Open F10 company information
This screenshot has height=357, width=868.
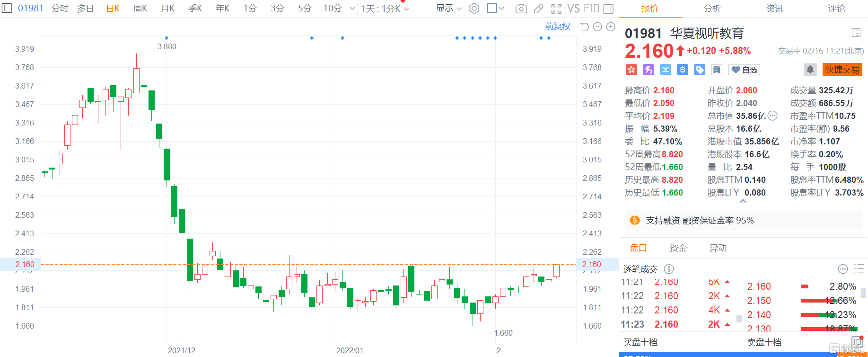591,9
